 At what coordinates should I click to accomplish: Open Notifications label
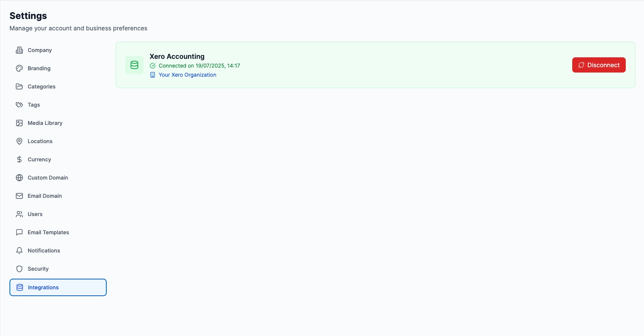coord(44,251)
